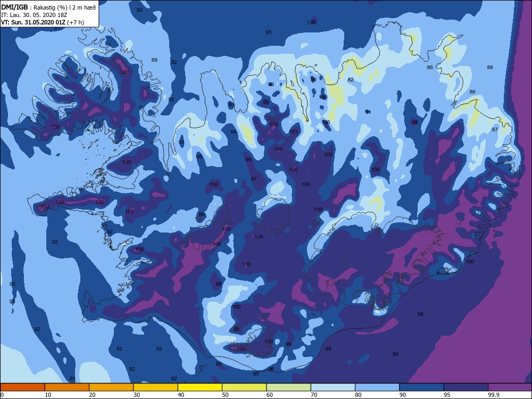
Task: Choose the pale blue 70–80 legend swatch
Action: pos(333,387)
